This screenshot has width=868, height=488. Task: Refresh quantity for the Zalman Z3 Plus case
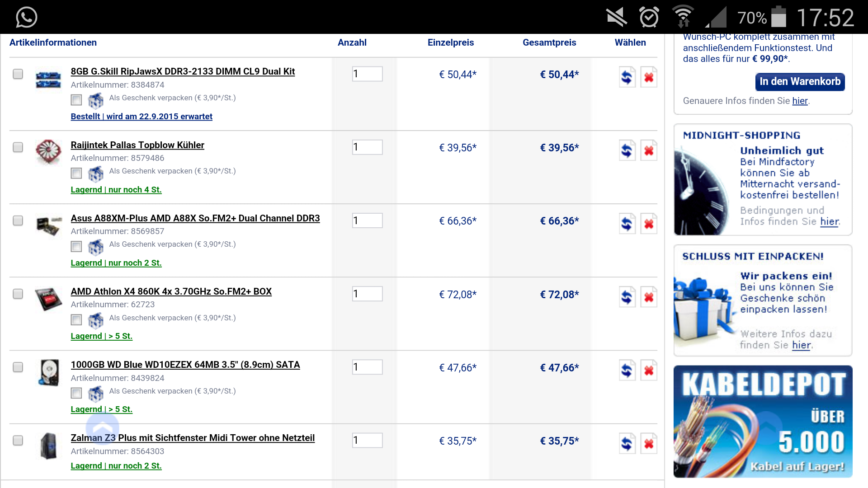point(627,444)
